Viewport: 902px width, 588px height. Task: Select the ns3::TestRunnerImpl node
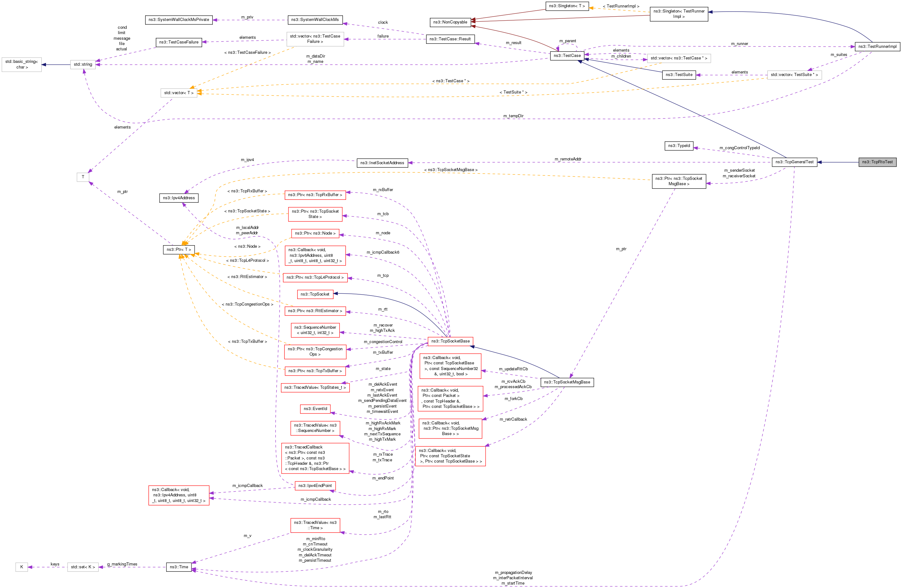pos(877,47)
